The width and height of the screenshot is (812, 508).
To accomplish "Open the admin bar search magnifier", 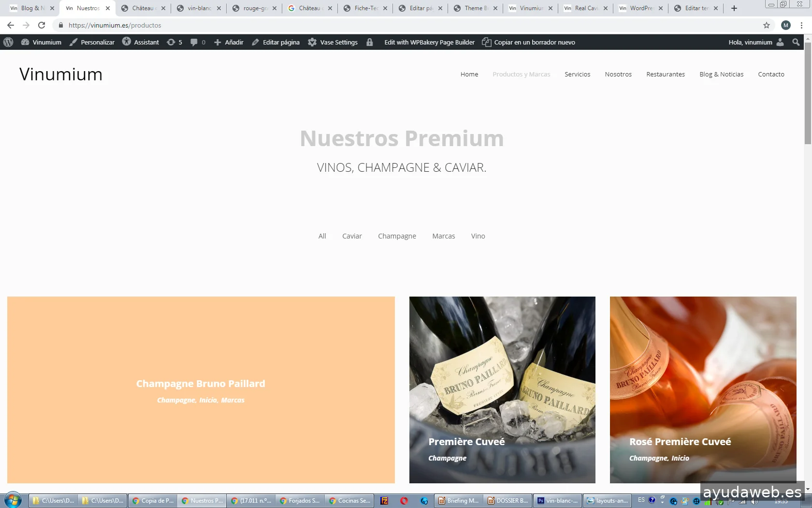I will 796,43.
